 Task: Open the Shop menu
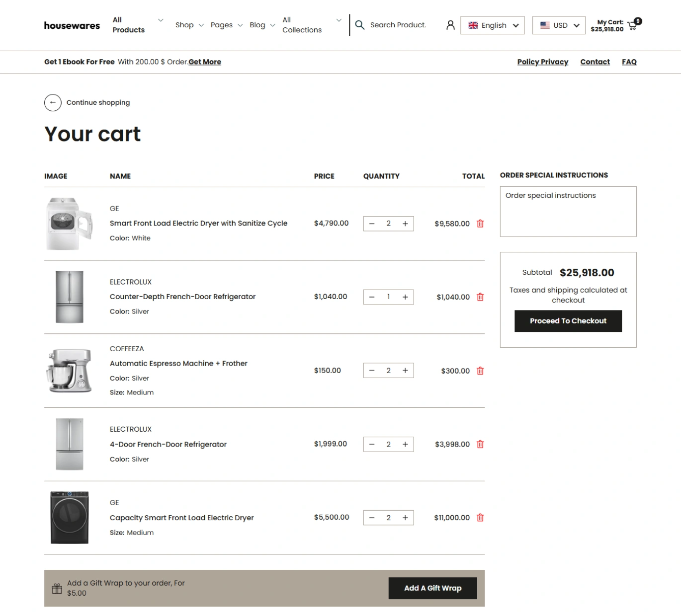(x=189, y=25)
